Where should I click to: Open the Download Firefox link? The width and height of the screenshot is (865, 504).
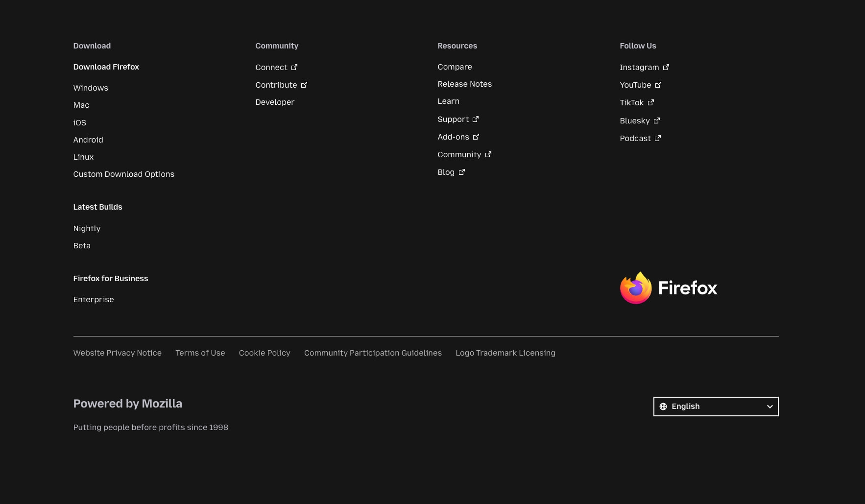(106, 67)
